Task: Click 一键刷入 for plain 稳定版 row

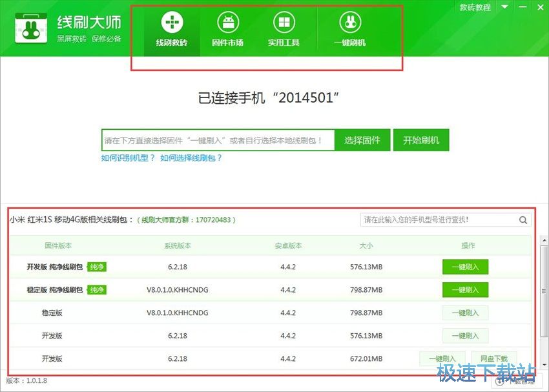Action: (x=465, y=313)
